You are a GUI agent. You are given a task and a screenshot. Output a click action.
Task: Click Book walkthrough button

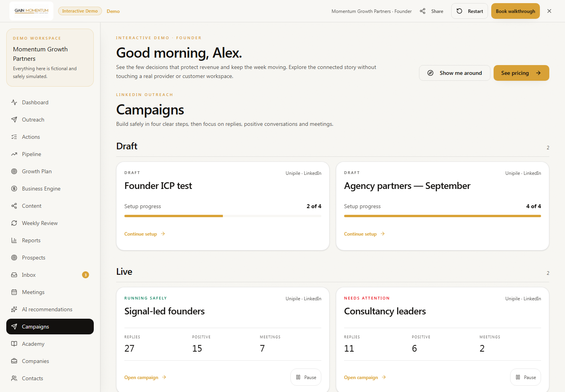click(516, 11)
